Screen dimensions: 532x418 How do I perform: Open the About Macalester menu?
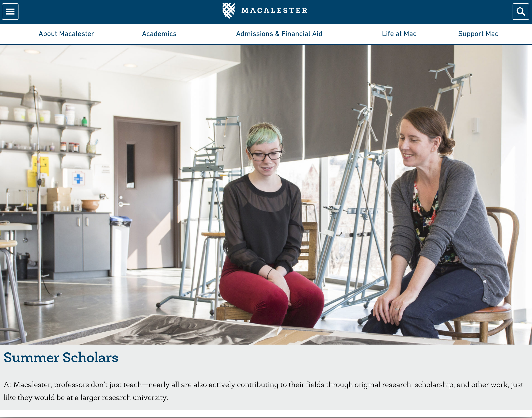pos(66,34)
